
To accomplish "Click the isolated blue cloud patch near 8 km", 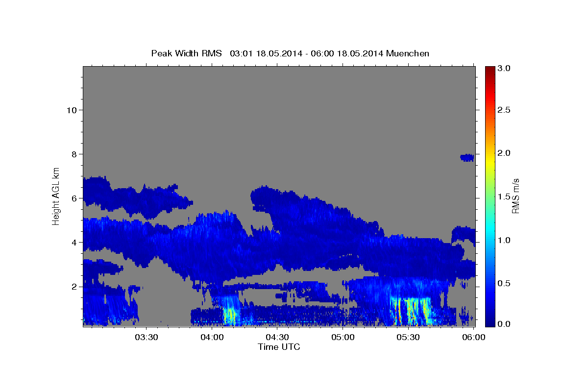I will pyautogui.click(x=467, y=157).
